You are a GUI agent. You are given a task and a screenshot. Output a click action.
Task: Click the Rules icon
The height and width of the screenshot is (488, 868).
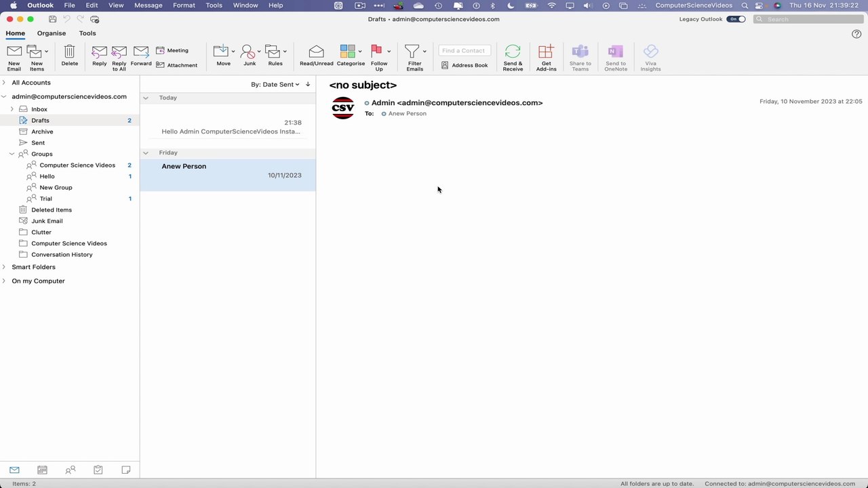pyautogui.click(x=273, y=52)
